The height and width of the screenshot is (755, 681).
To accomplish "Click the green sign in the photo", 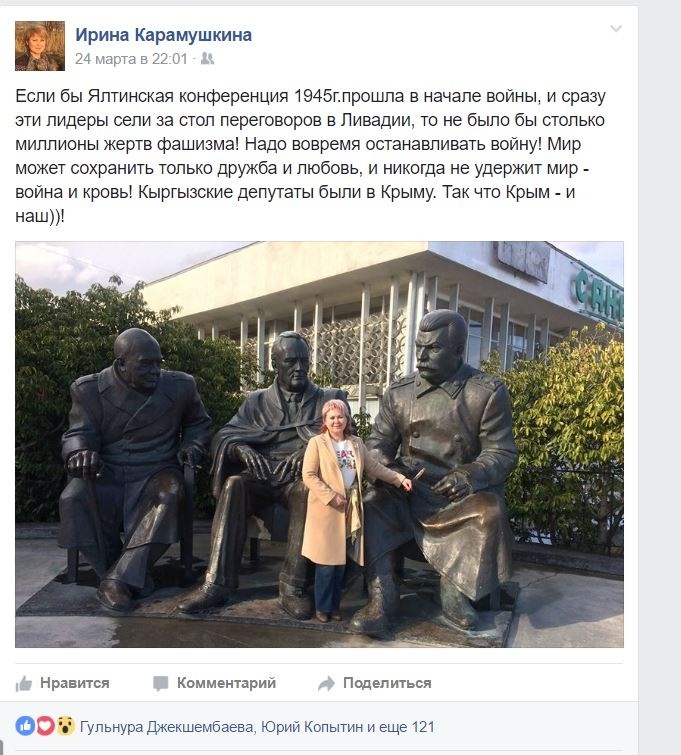I will (599, 298).
